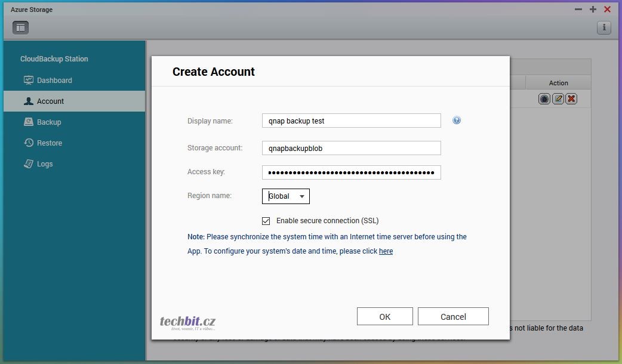622x364 pixels.
Task: Click the help icon beside Display name
Action: click(457, 121)
